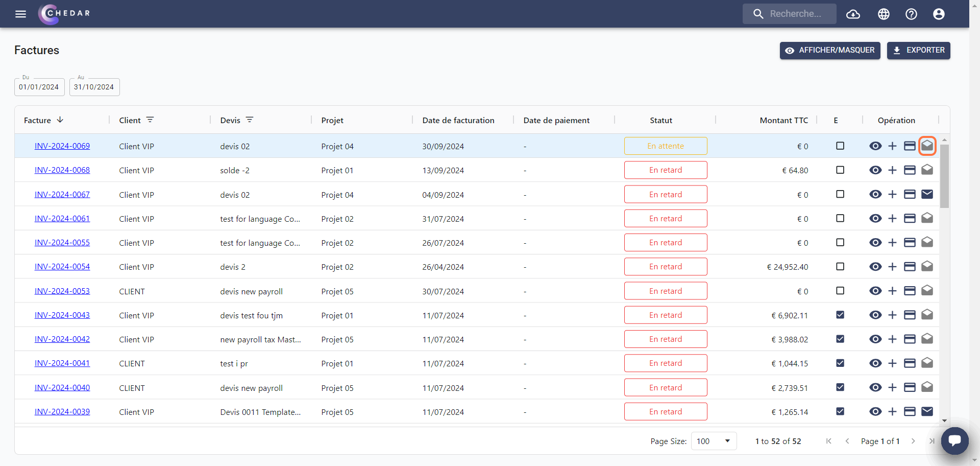Viewport: 980px width, 466px height.
Task: Go to the first page arrow
Action: pos(828,441)
